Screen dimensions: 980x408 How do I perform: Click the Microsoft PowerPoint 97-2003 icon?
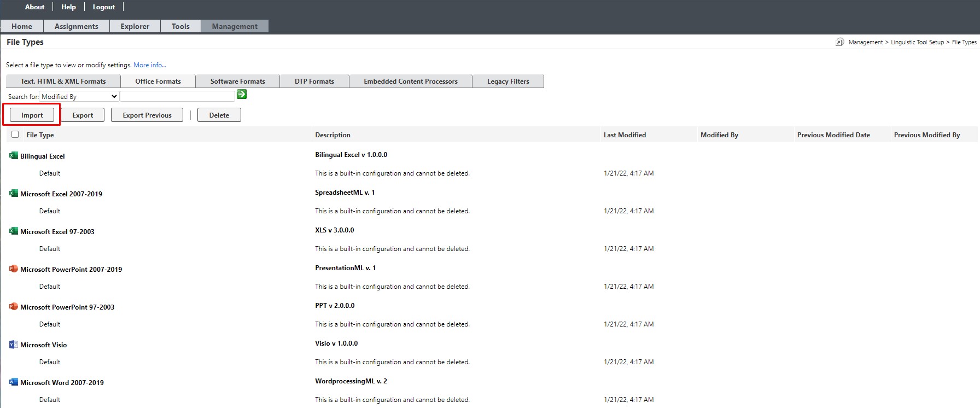tap(14, 307)
